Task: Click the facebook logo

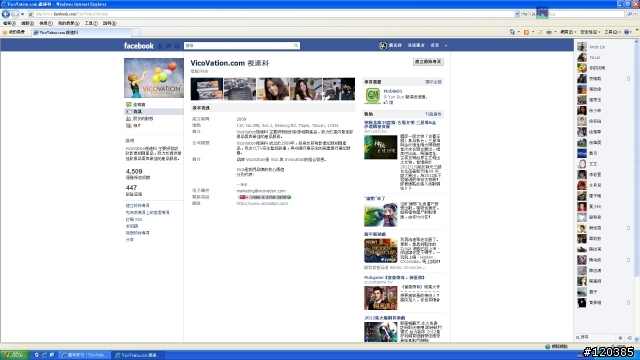Action: [139, 46]
